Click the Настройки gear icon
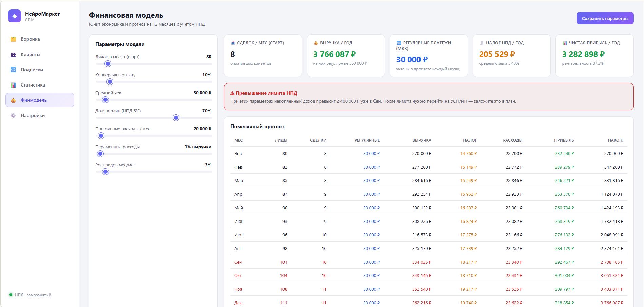 point(13,115)
